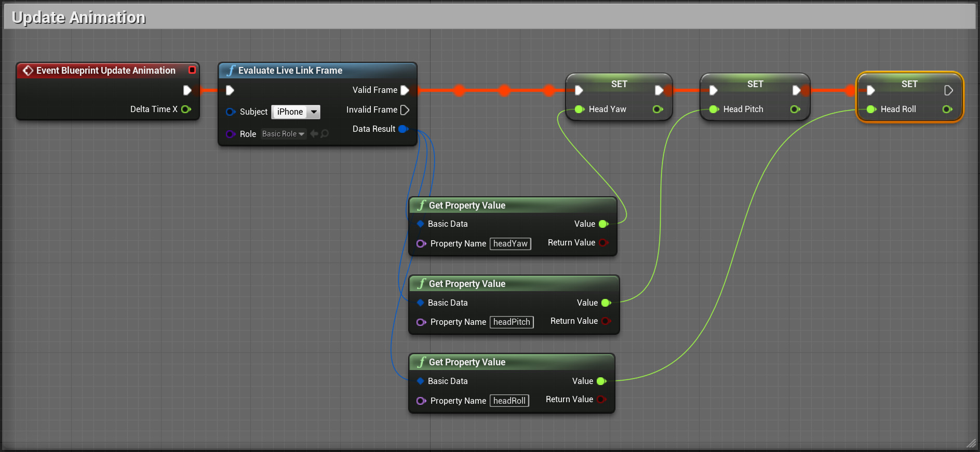
Task: Click the Role browse magnifier icon
Action: 325,134
